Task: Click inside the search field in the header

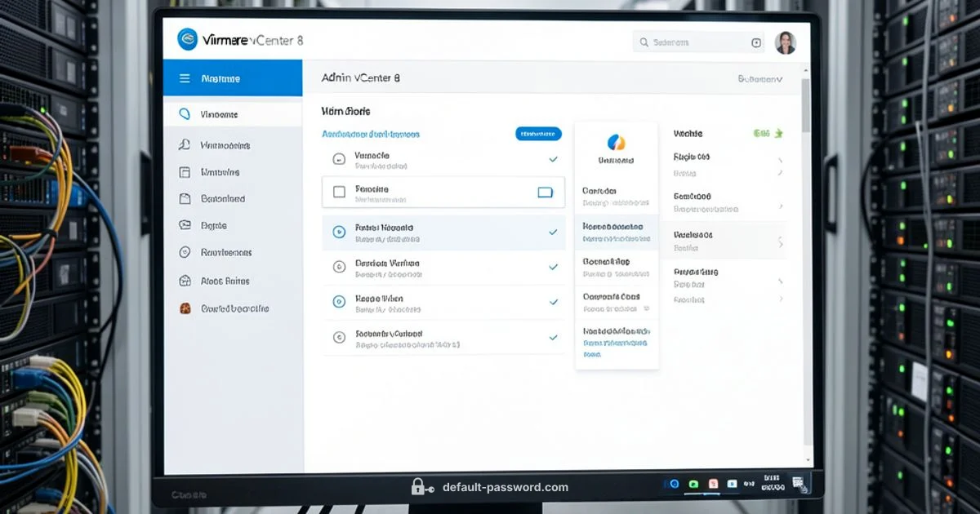Action: 698,42
